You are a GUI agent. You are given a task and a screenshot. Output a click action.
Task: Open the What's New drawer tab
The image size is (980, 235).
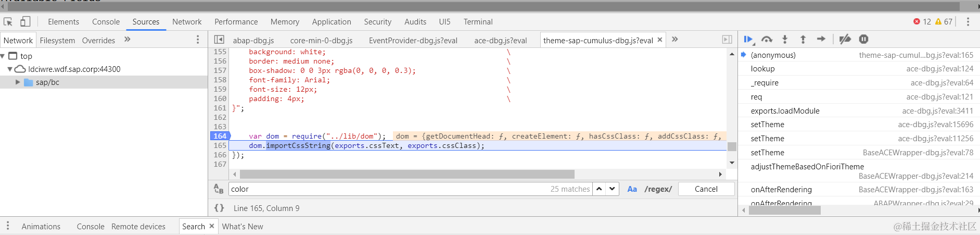(243, 227)
